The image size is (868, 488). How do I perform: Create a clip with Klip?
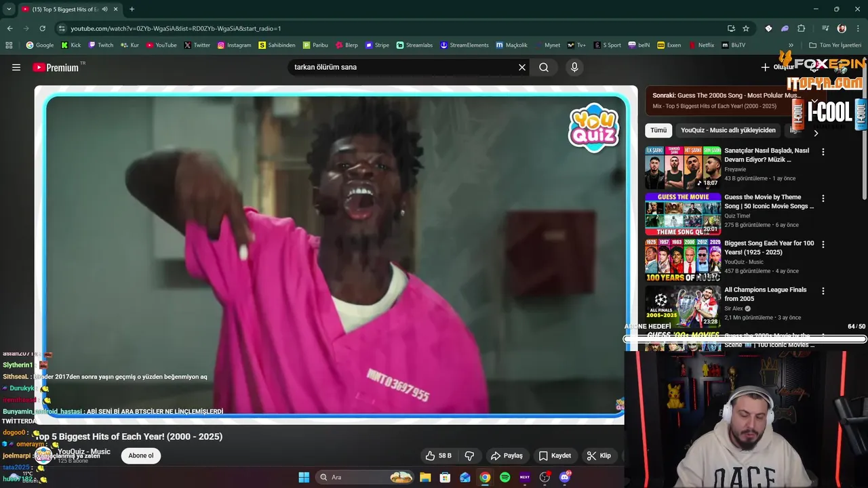point(599,455)
